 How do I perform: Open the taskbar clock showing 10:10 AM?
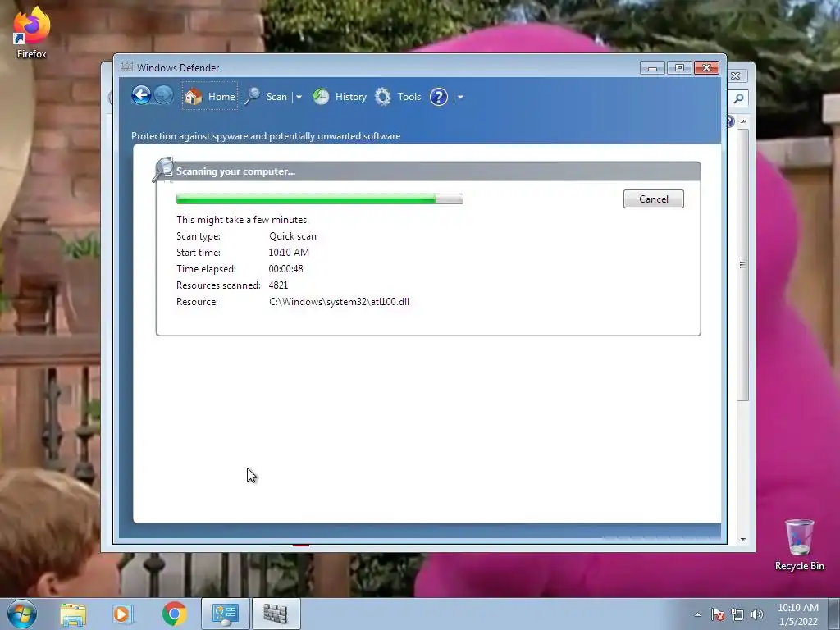coord(798,614)
